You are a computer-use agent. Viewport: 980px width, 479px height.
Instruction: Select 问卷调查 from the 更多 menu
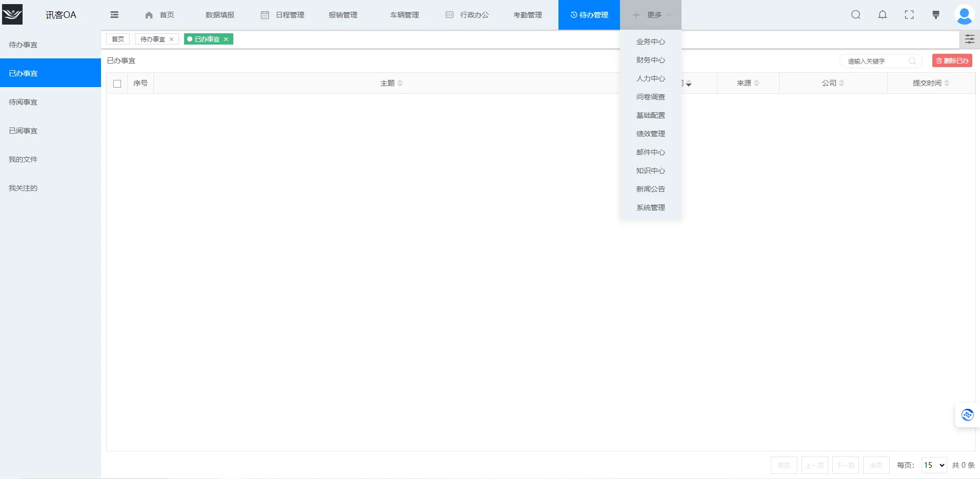[651, 97]
